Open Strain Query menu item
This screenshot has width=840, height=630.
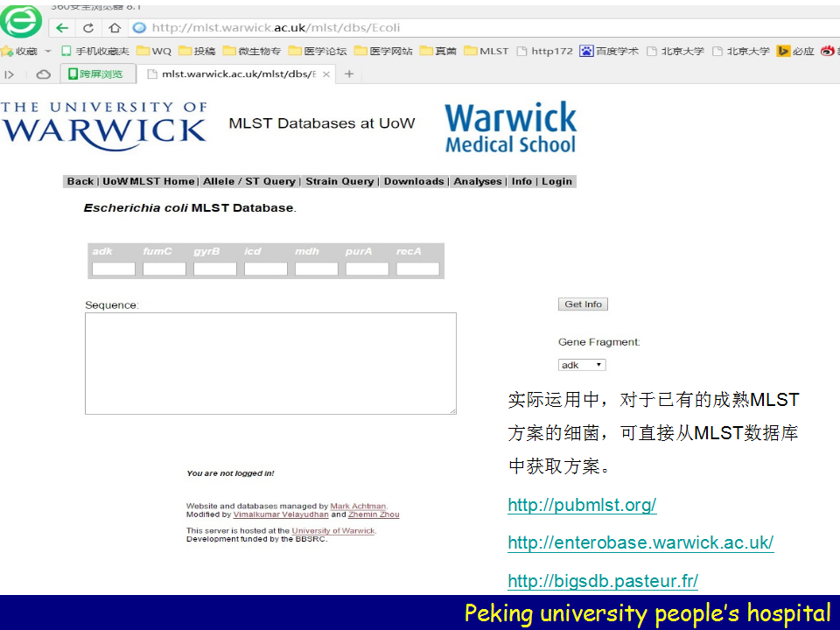pos(339,182)
